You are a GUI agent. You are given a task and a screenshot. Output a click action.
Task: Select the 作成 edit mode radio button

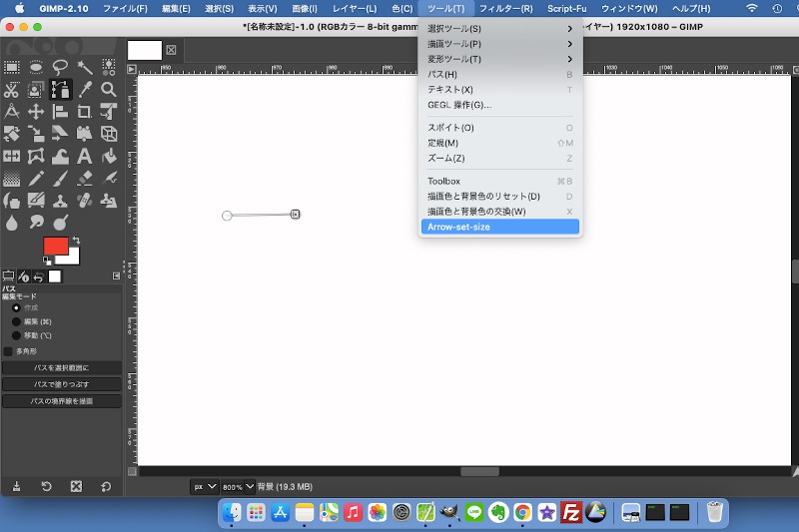tap(16, 307)
